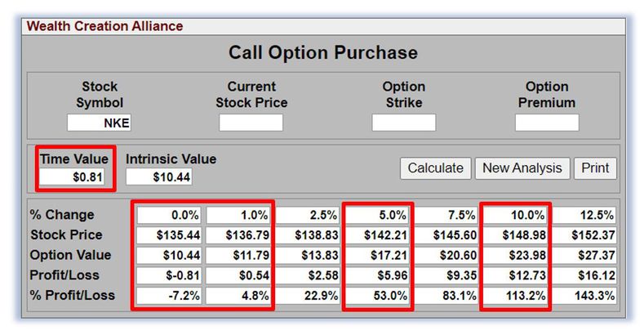Click the Option Premium input field

[546, 123]
